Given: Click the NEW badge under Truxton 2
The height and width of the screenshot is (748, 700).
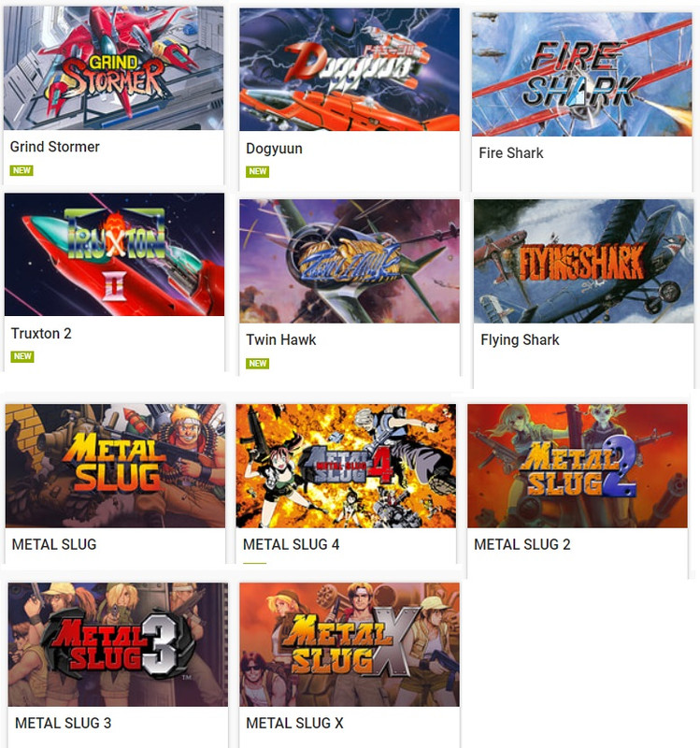Looking at the screenshot, I should pyautogui.click(x=22, y=356).
